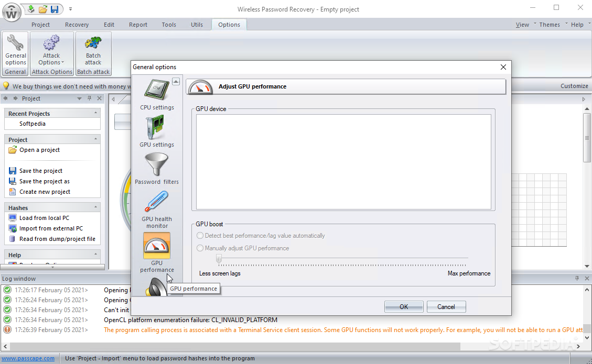Select the OpenCL platform enumeration failure log line
This screenshot has height=364, width=592.
(x=190, y=320)
